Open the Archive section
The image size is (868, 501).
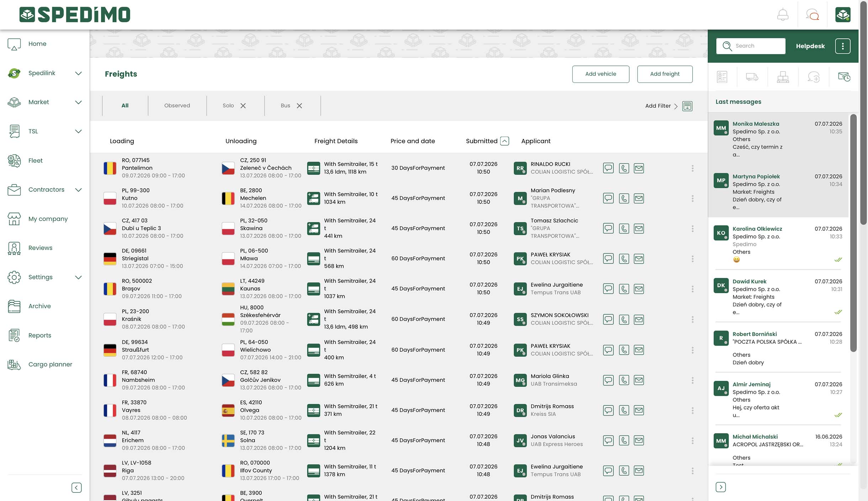(x=39, y=306)
